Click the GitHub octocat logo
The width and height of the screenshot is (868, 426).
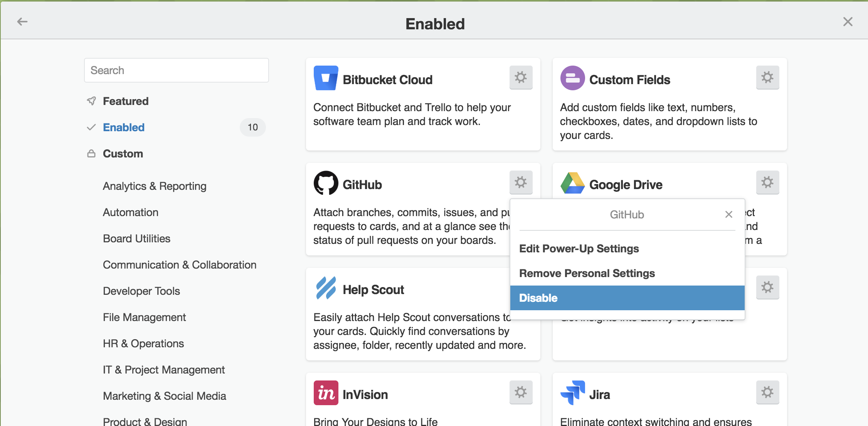[326, 183]
